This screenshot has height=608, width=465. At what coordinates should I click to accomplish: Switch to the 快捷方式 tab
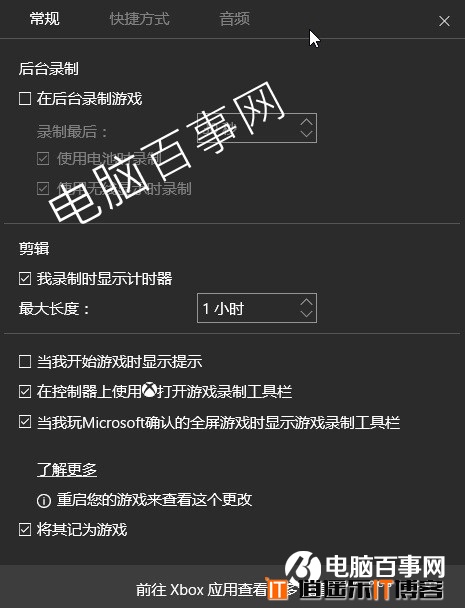[140, 19]
